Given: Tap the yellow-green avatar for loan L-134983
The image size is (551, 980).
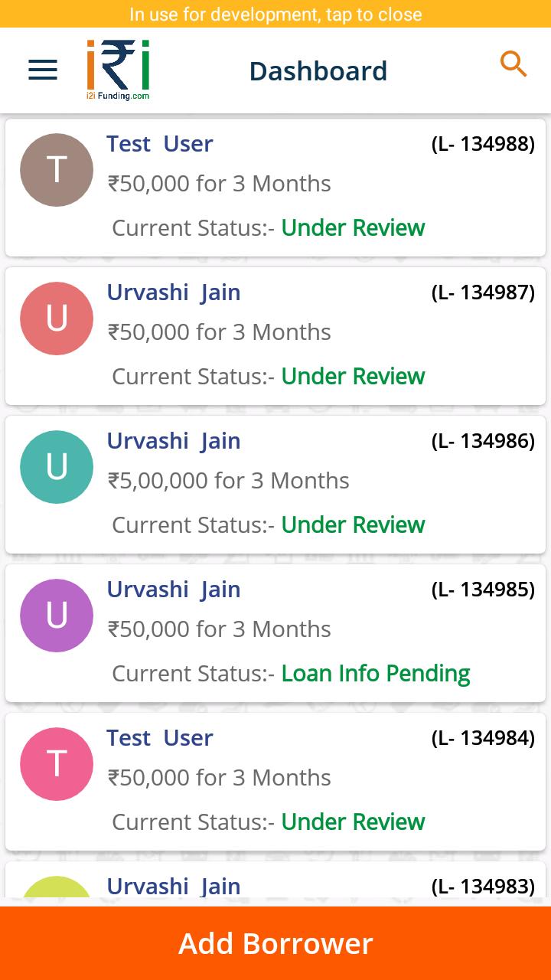Looking at the screenshot, I should 57,888.
